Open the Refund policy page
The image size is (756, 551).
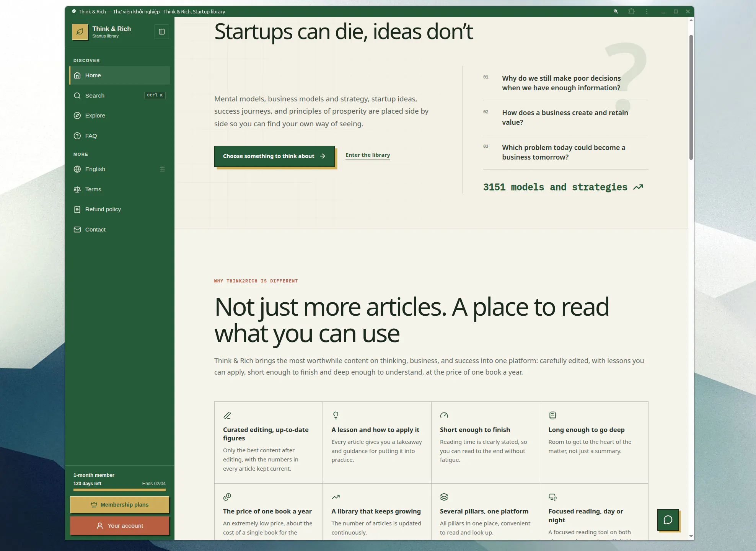120,209
